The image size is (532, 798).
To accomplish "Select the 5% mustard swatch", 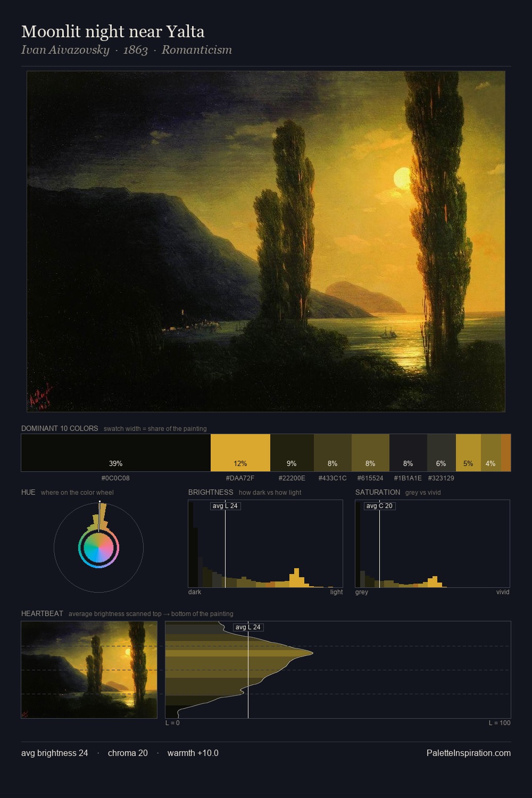I will [468, 453].
